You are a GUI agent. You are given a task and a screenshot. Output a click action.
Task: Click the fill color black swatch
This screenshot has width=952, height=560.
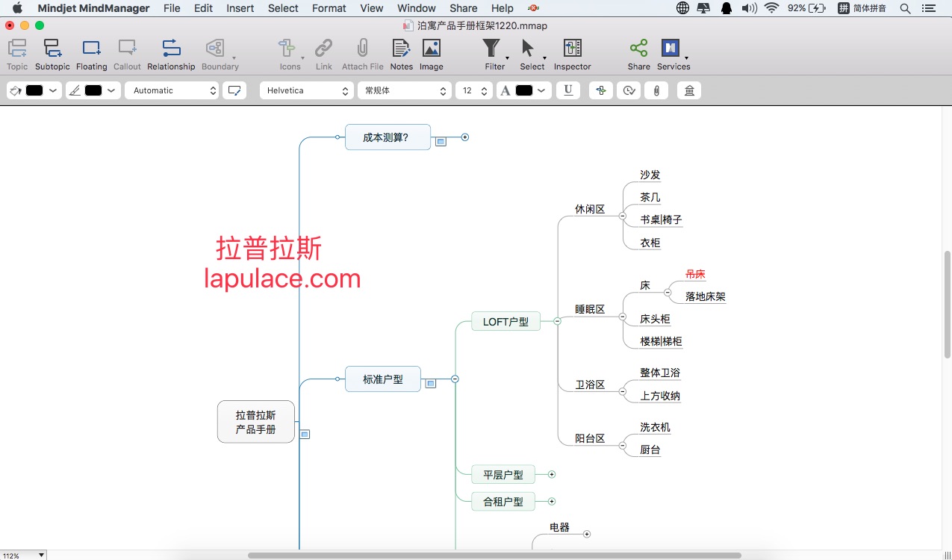coord(34,90)
